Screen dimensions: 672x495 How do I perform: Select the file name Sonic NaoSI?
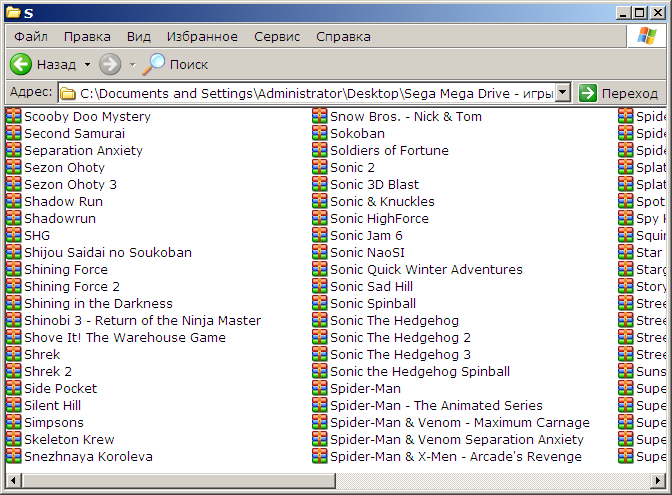click(x=367, y=253)
